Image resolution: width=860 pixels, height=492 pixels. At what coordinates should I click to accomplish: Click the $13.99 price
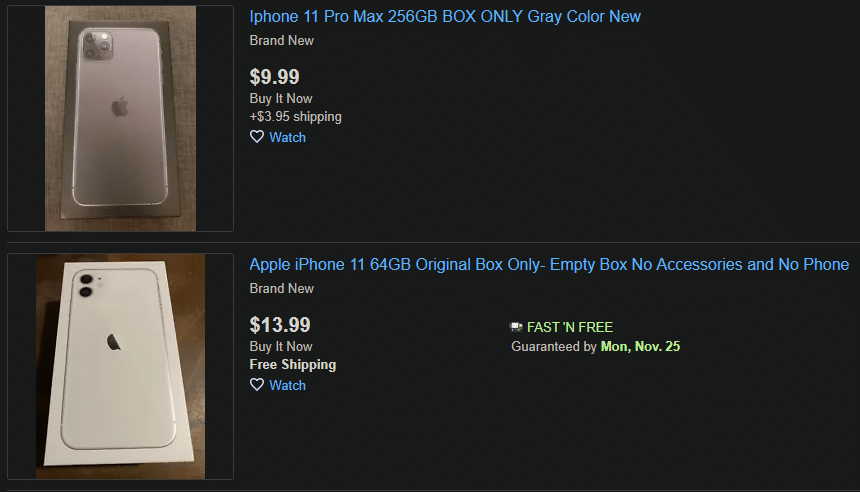pyautogui.click(x=280, y=325)
